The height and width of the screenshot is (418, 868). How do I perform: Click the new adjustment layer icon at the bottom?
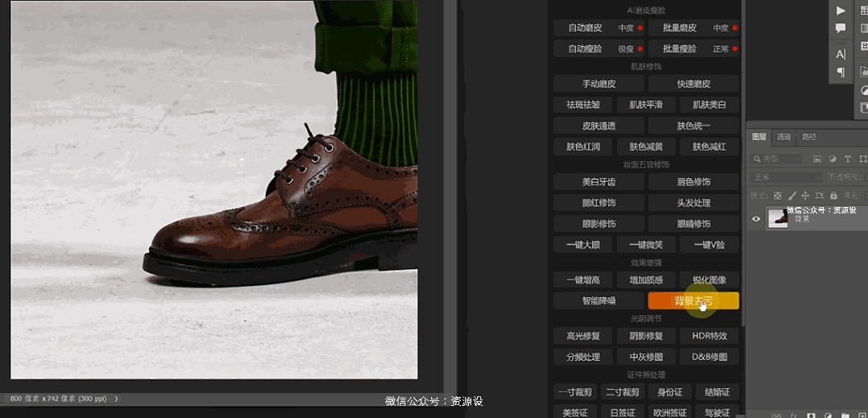point(828,416)
